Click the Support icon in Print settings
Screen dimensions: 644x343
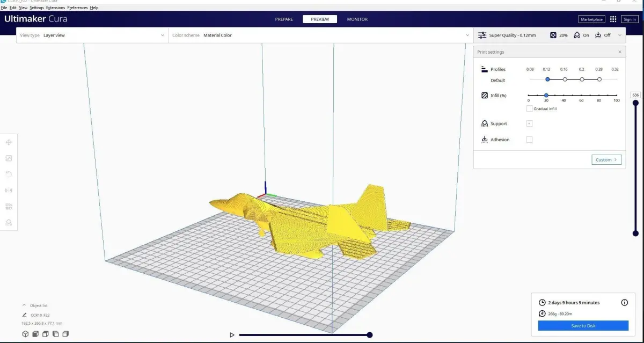(x=485, y=123)
